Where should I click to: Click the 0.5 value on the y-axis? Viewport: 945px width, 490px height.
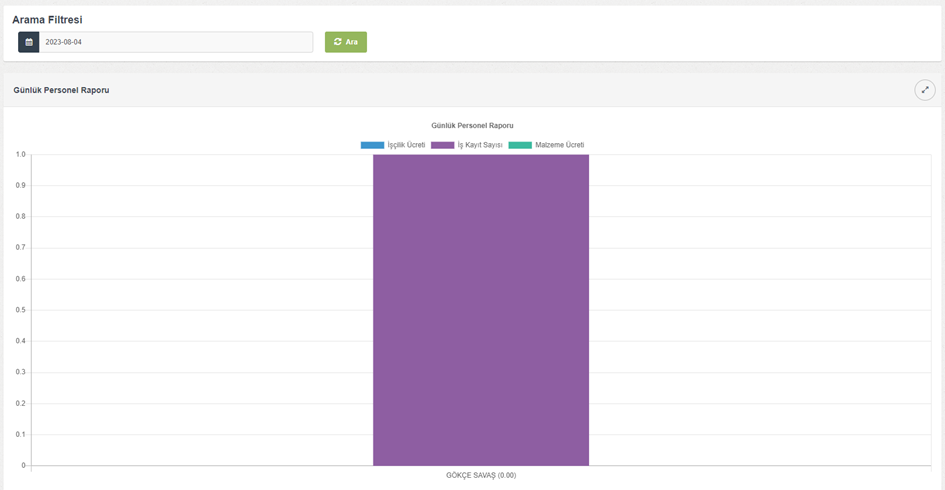[x=20, y=310]
